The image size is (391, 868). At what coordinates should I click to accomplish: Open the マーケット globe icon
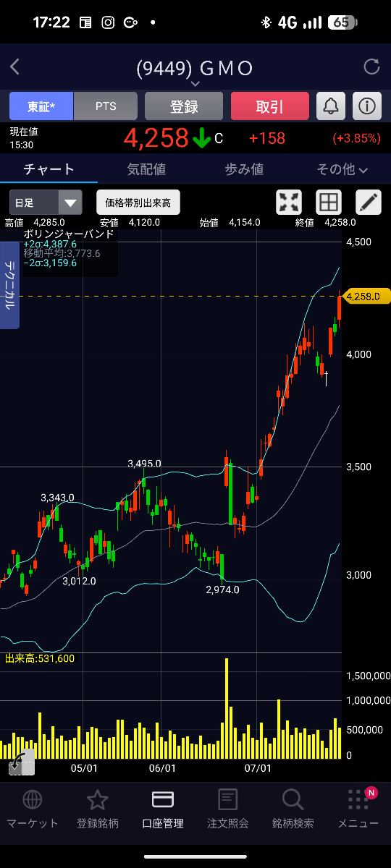click(x=33, y=799)
